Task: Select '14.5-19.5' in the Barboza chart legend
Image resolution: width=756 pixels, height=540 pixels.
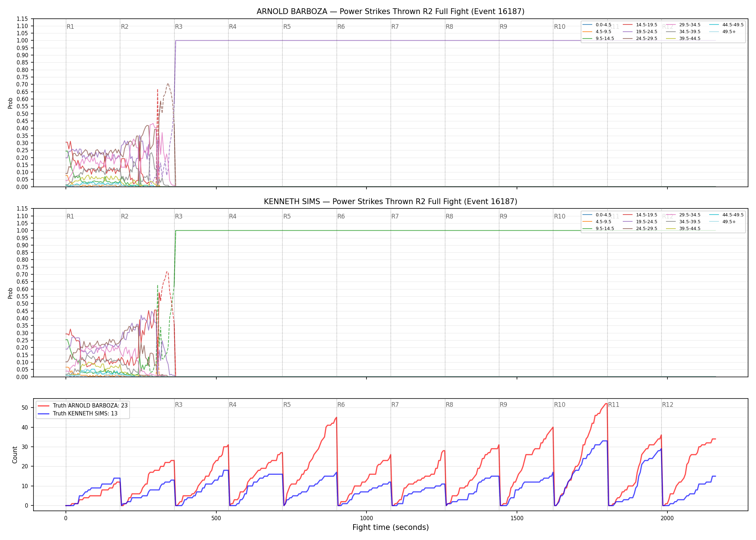Action: click(647, 25)
